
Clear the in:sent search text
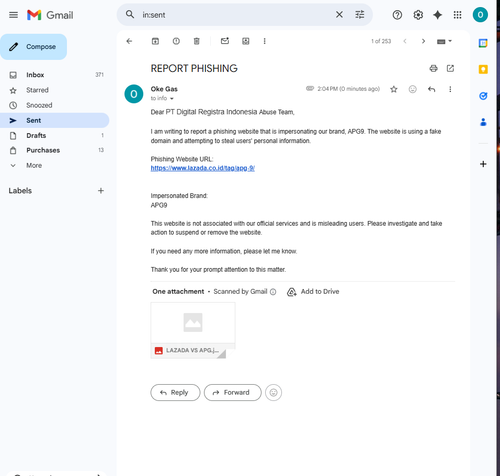click(x=339, y=15)
